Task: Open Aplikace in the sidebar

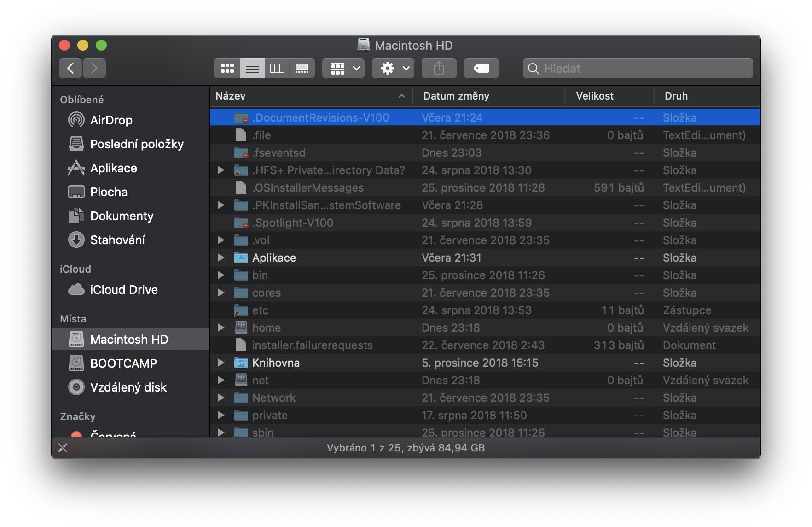Action: click(x=131, y=168)
